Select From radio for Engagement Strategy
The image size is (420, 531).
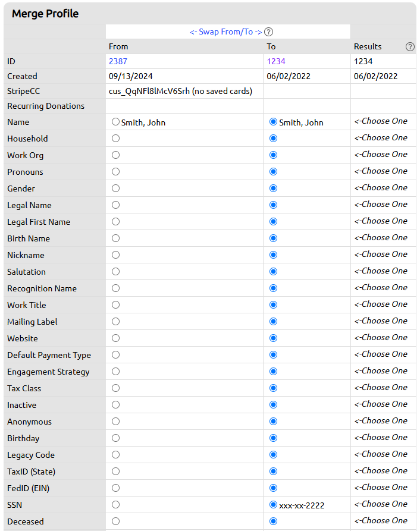point(116,371)
